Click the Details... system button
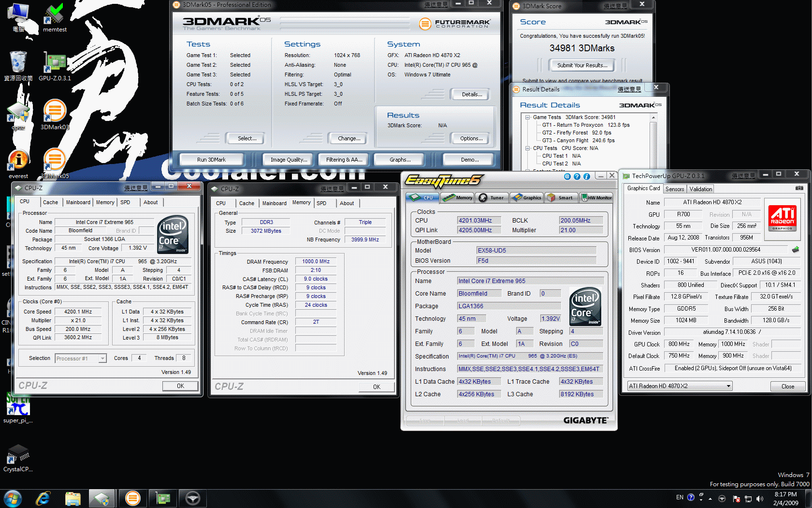 (x=471, y=94)
